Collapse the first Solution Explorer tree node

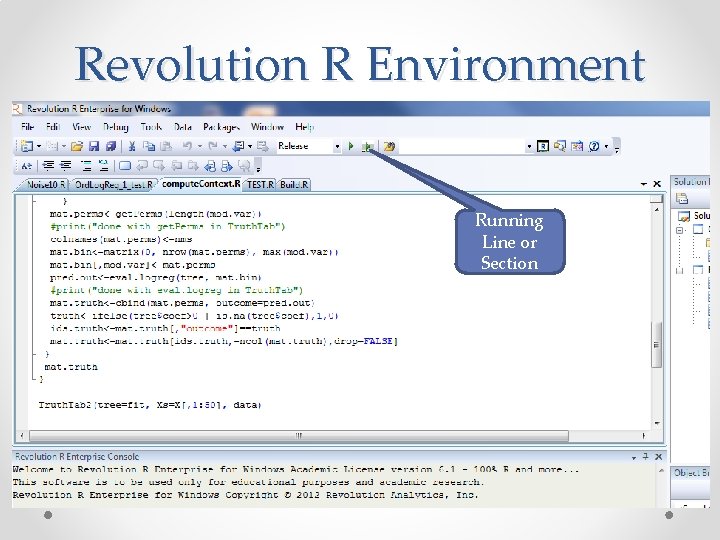[x=680, y=230]
